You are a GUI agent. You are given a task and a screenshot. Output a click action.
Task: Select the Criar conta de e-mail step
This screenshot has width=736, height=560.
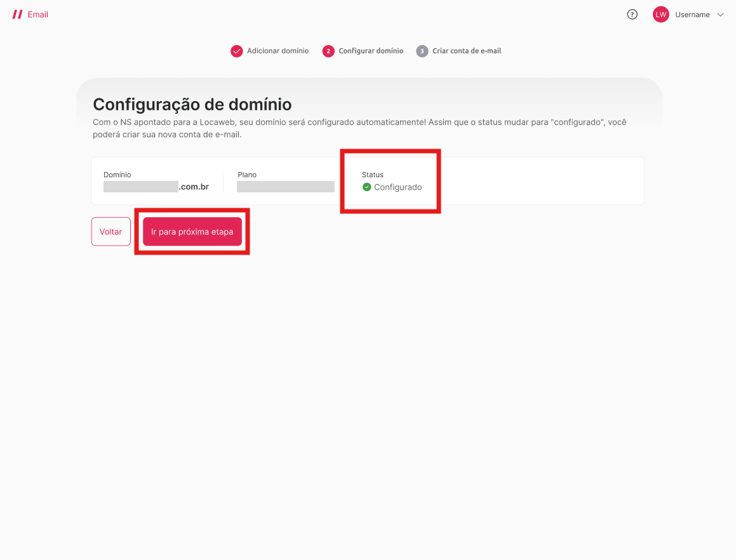click(467, 51)
